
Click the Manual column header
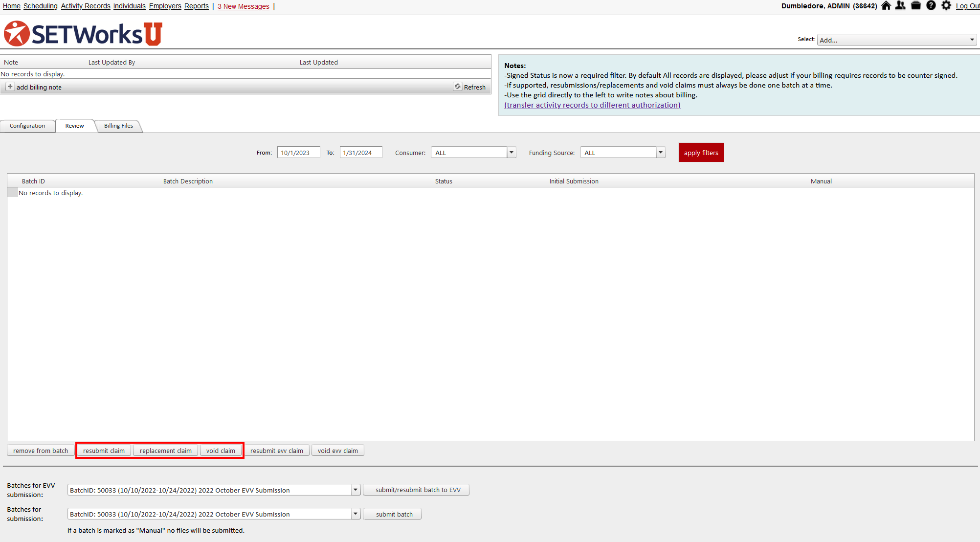[x=821, y=181]
